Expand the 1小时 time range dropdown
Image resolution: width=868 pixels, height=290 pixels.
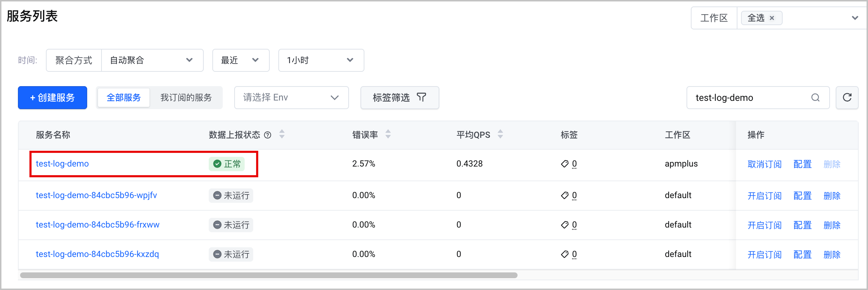(321, 60)
